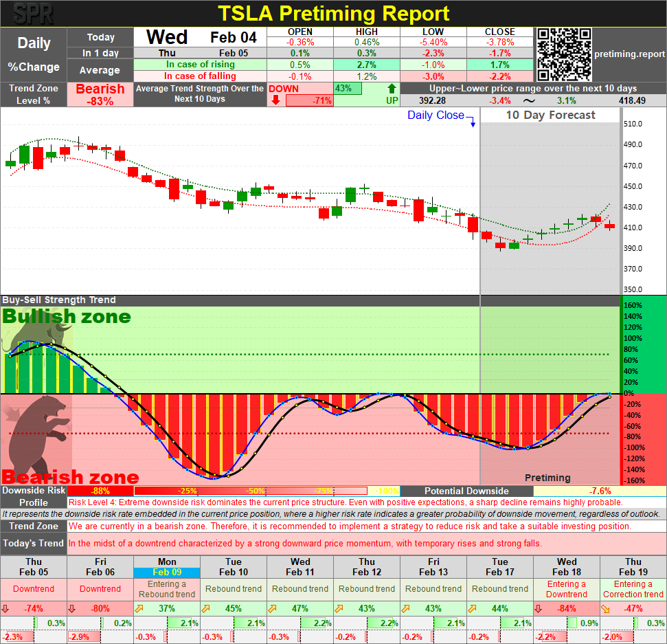Viewport: 667px width, 644px height.
Task: Click the Bullish zone label
Action: 67,317
